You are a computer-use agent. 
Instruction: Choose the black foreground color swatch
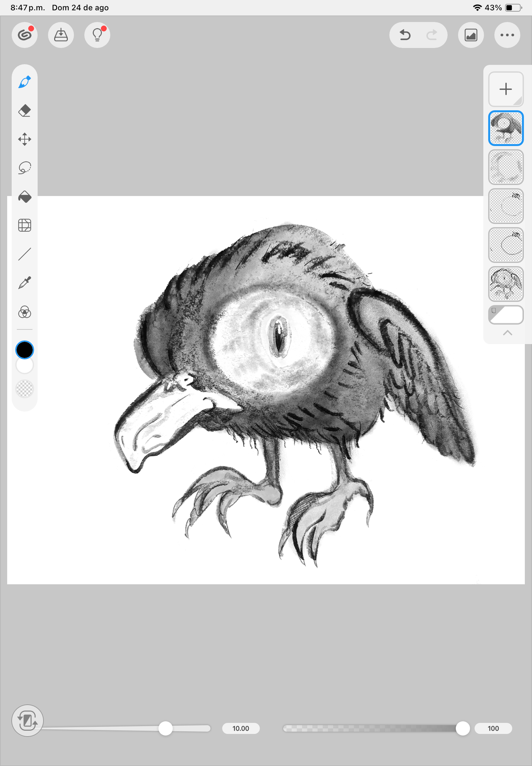coord(25,350)
